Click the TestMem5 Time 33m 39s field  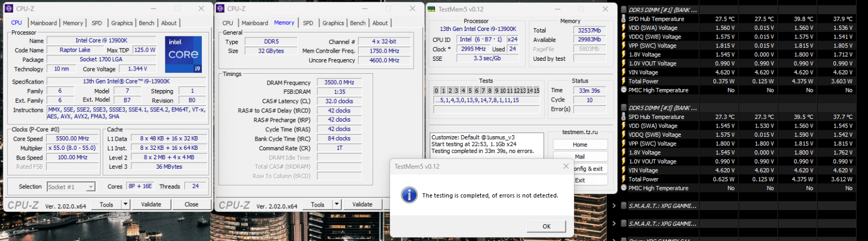pos(590,91)
